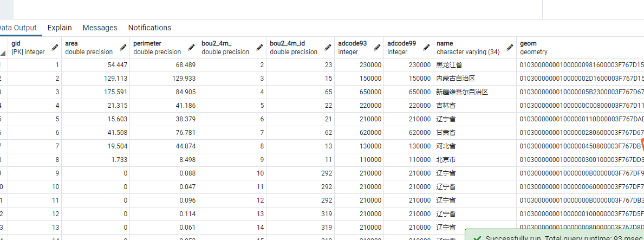Select the gid column header
The width and height of the screenshot is (644, 240).
35,48
